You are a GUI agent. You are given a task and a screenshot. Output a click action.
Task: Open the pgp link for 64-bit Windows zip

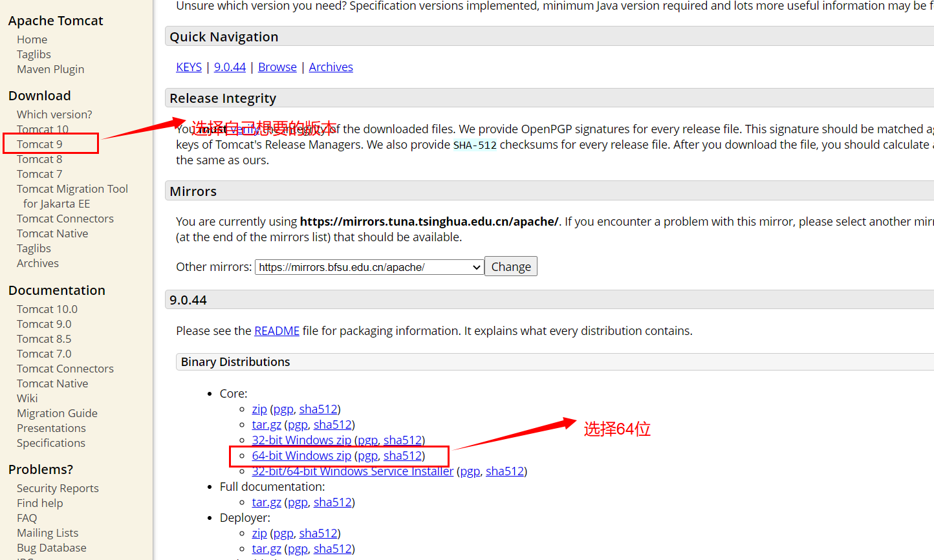click(x=367, y=456)
